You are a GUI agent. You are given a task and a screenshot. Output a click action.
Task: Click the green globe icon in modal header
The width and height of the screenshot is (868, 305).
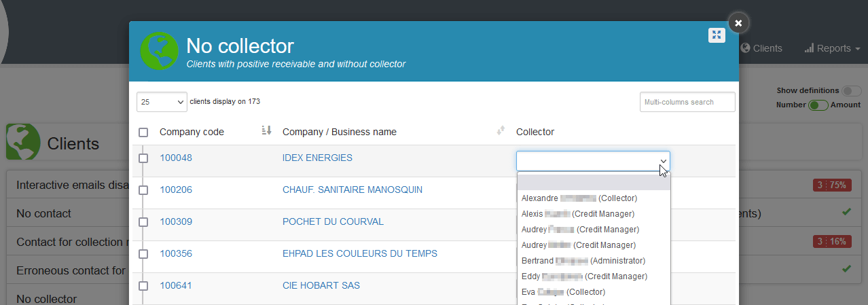coord(159,51)
